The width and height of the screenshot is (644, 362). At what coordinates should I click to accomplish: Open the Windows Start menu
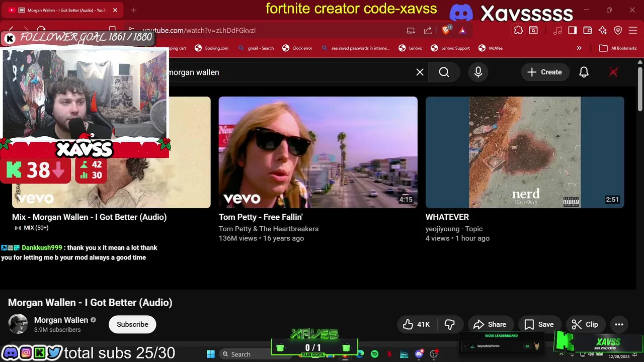point(211,354)
